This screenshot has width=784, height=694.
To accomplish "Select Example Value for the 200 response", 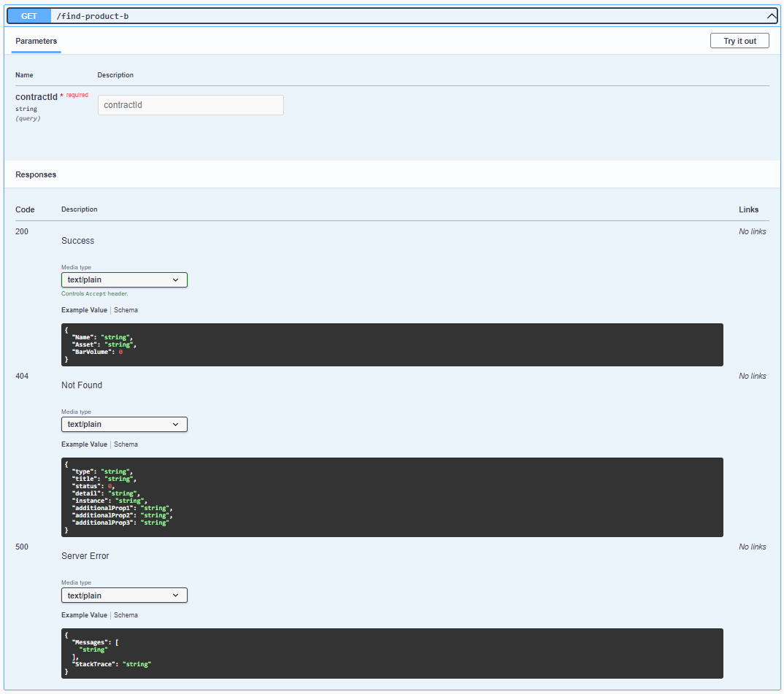I will (x=84, y=309).
